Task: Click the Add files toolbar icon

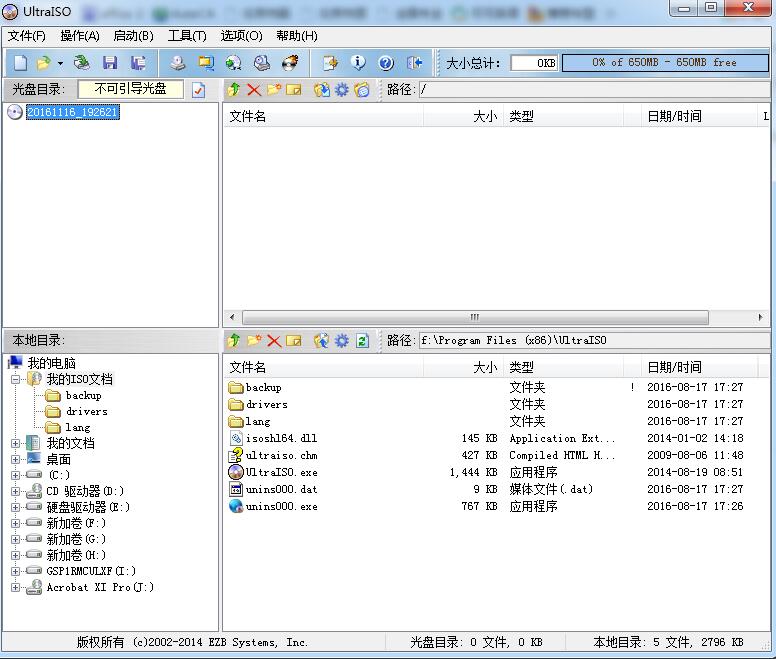Action: [x=330, y=63]
